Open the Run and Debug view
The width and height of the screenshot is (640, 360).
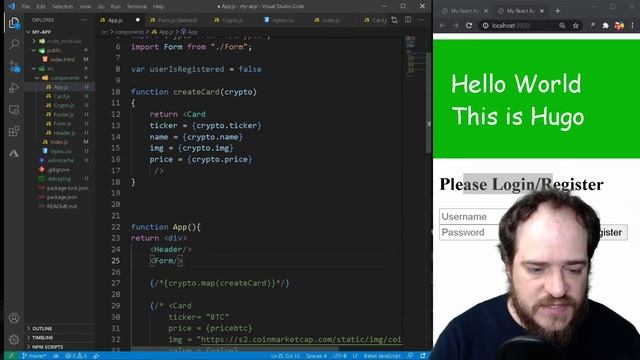pos(14,88)
